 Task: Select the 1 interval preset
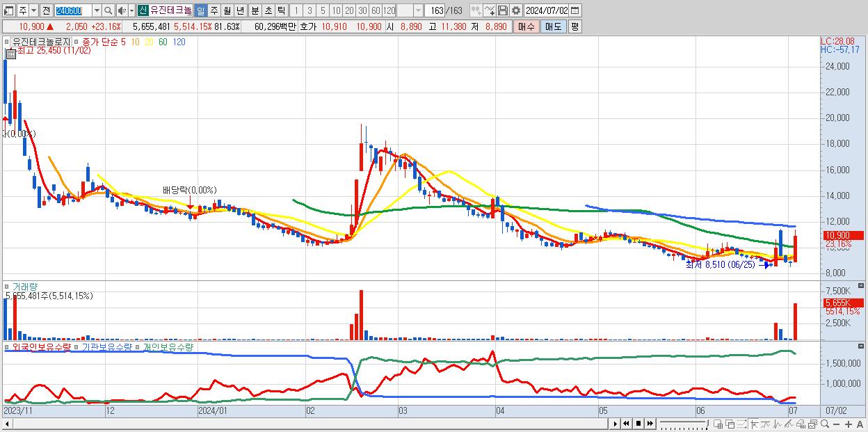[x=296, y=10]
